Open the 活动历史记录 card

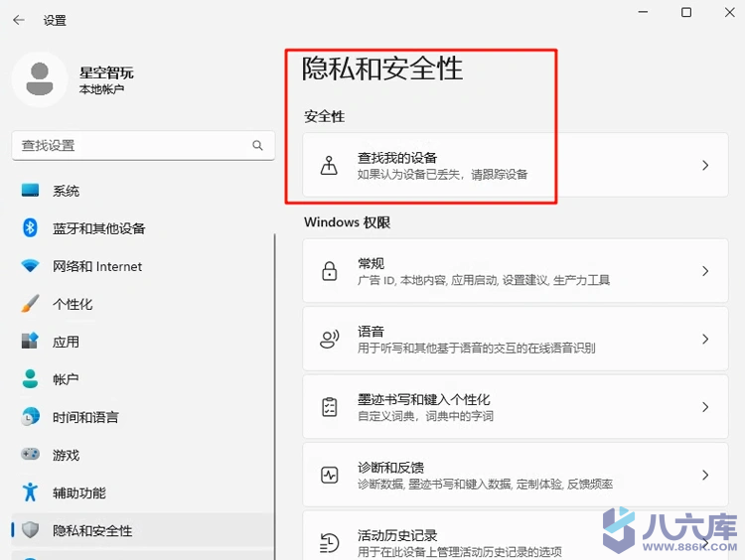516,536
